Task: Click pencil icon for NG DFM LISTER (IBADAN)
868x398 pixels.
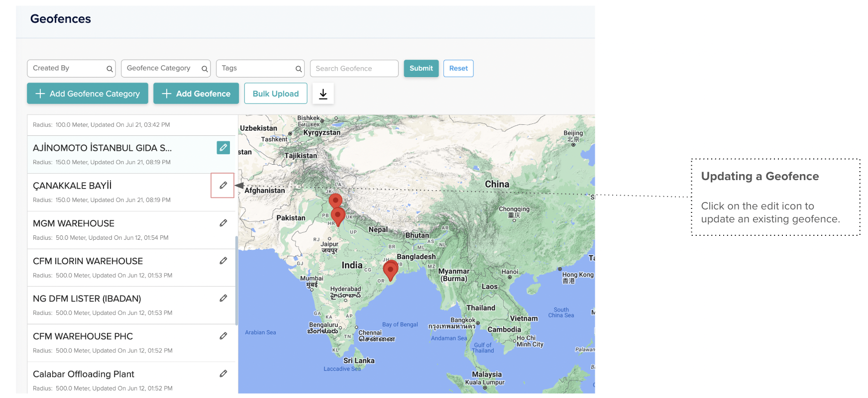Action: tap(223, 298)
